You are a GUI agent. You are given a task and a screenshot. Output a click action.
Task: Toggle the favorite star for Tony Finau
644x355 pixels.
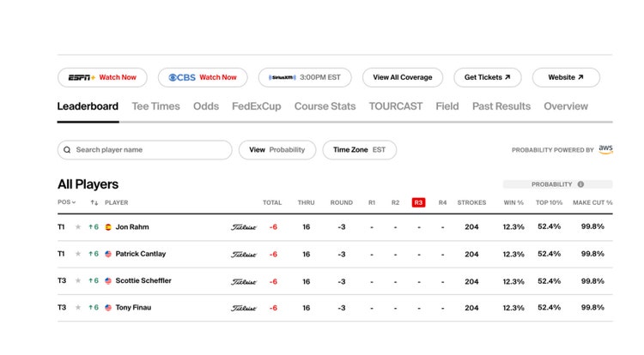[78, 308]
